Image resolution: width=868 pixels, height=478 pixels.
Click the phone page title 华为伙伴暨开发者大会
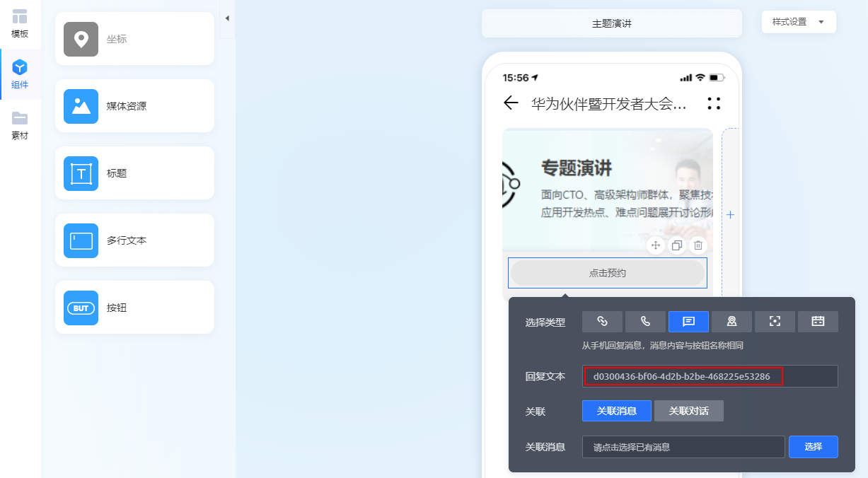tap(609, 104)
